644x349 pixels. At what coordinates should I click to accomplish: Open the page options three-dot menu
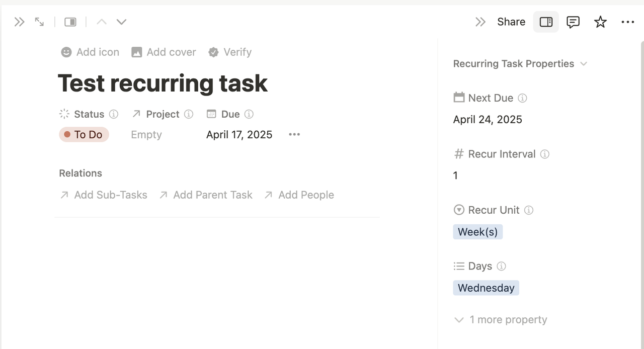coord(627,22)
